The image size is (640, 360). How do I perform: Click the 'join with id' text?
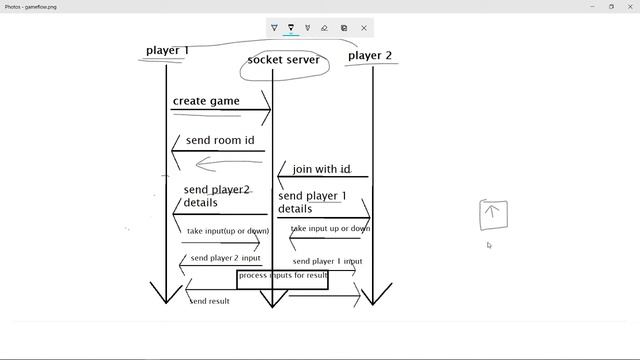[321, 169]
